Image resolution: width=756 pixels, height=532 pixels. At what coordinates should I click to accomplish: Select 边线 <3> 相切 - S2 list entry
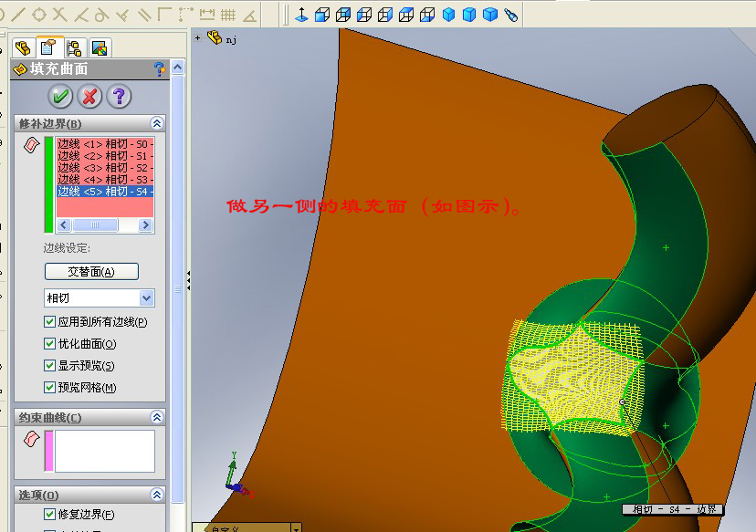[x=105, y=168]
